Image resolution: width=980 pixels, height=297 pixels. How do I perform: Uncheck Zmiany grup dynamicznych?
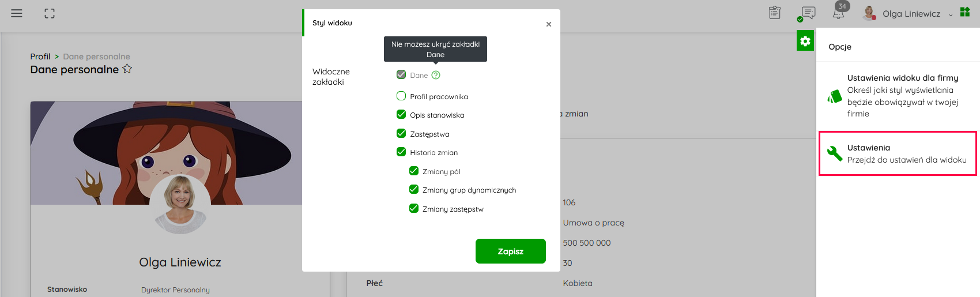414,190
